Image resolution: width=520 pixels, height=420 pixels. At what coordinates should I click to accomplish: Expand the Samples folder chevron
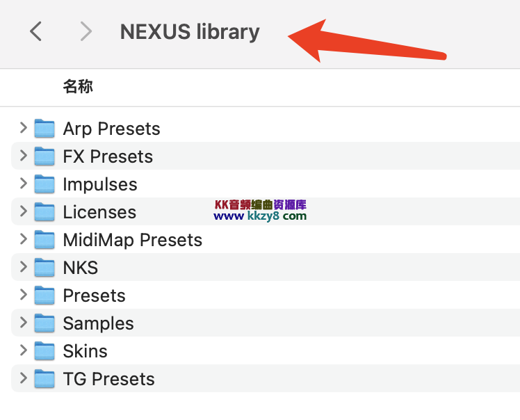(23, 323)
